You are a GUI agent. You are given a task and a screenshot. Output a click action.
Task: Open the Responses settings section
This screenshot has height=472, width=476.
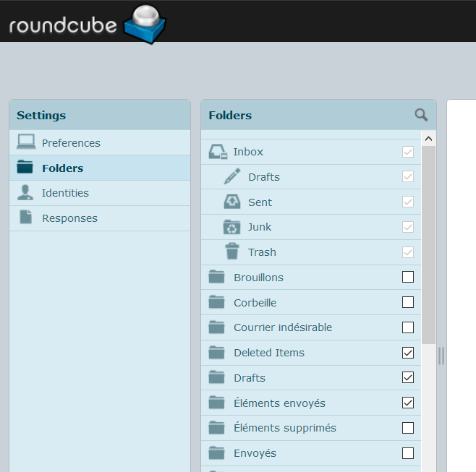69,218
